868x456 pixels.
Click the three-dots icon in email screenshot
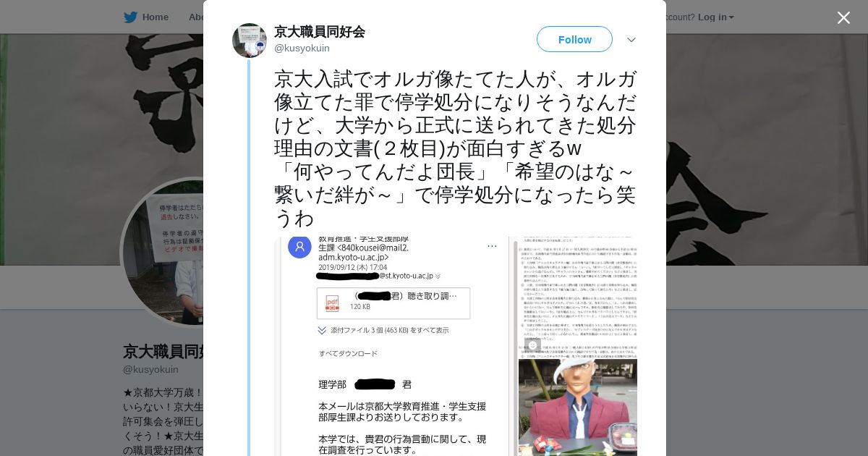pyautogui.click(x=492, y=247)
